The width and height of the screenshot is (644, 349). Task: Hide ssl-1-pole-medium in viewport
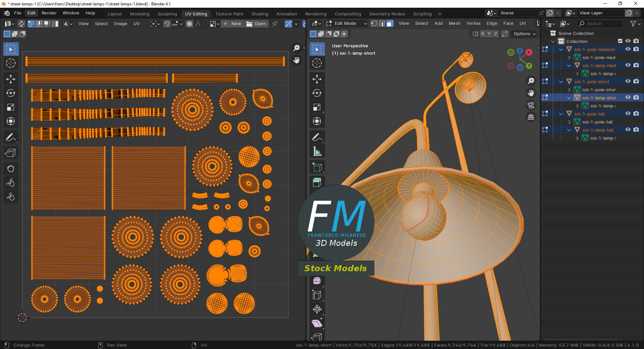pos(628,49)
